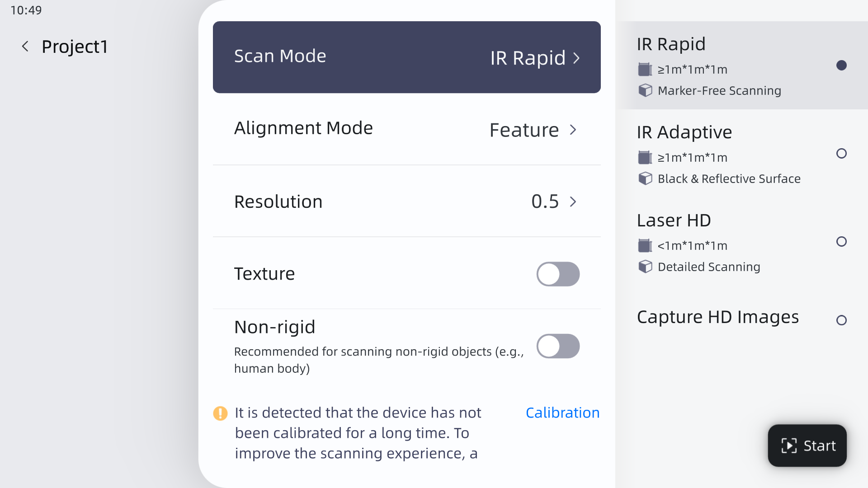The image size is (868, 488).
Task: Click cube icon beside Black & Reflective Surface
Action: pyautogui.click(x=645, y=178)
